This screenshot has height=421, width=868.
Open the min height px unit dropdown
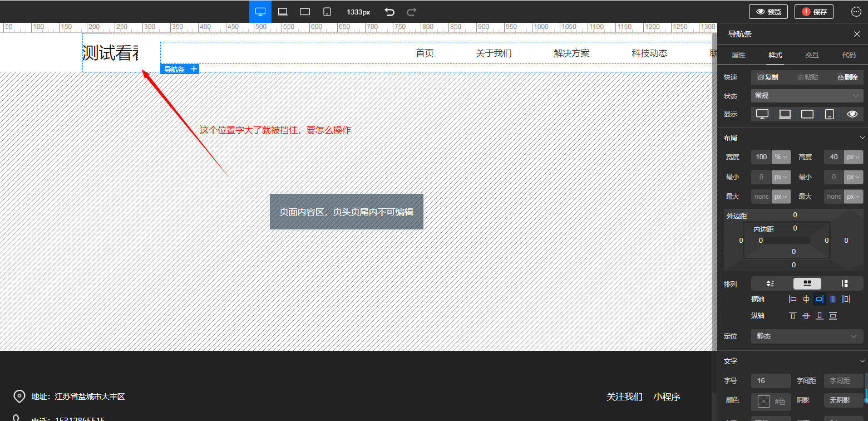point(854,177)
